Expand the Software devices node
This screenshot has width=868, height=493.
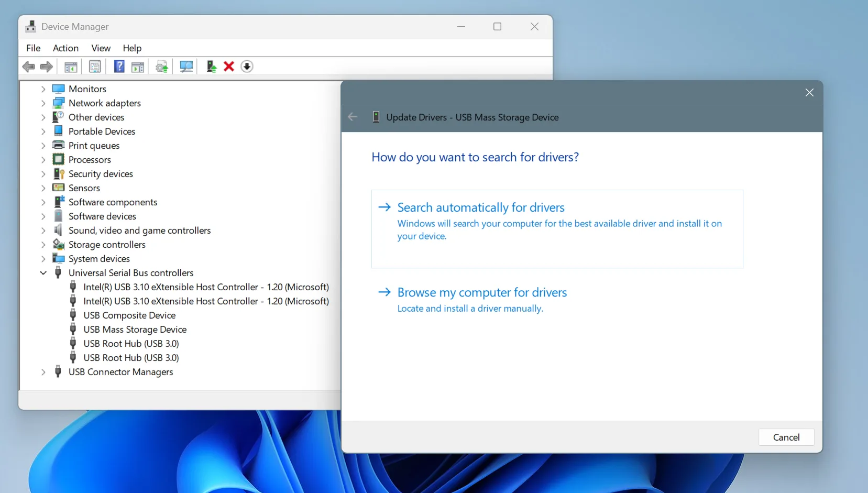coord(43,216)
